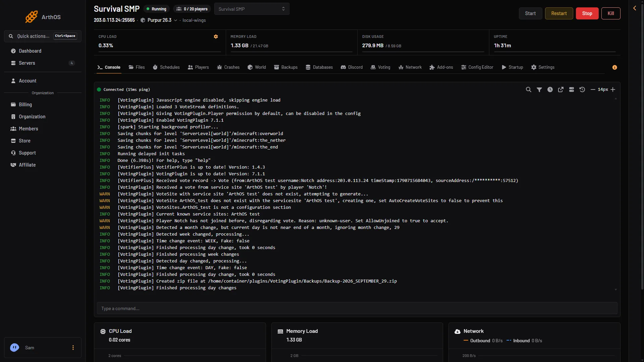Restart the server
This screenshot has height=362, width=644.
[559, 13]
